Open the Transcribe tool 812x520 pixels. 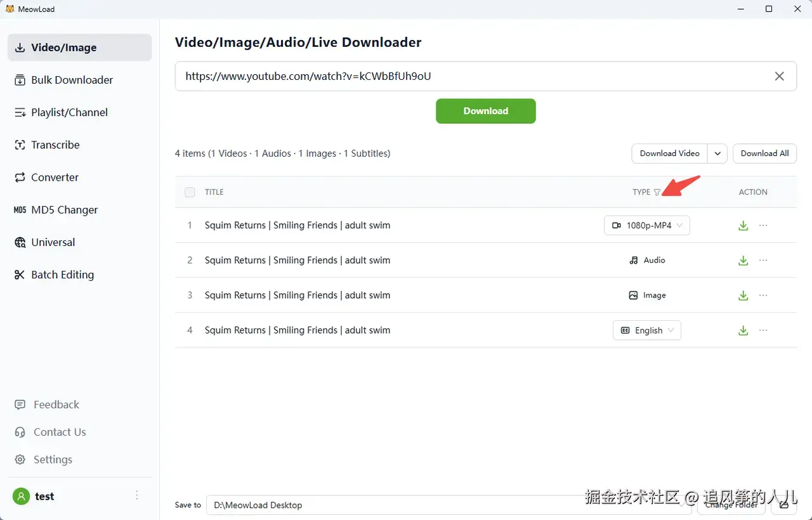pyautogui.click(x=79, y=145)
